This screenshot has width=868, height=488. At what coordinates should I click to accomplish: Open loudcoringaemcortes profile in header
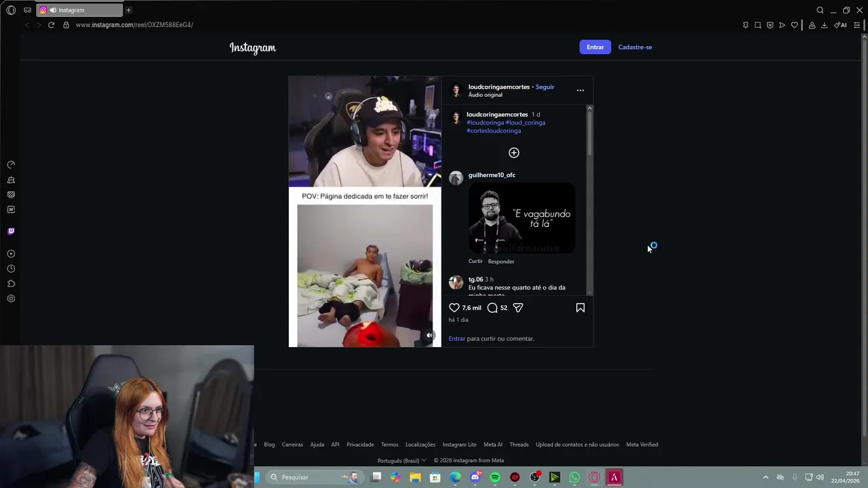point(499,87)
